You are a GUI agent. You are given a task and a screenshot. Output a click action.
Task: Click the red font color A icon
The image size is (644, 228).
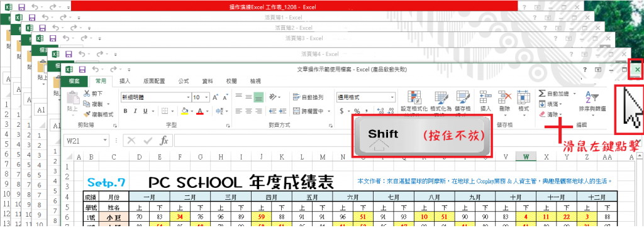click(200, 111)
